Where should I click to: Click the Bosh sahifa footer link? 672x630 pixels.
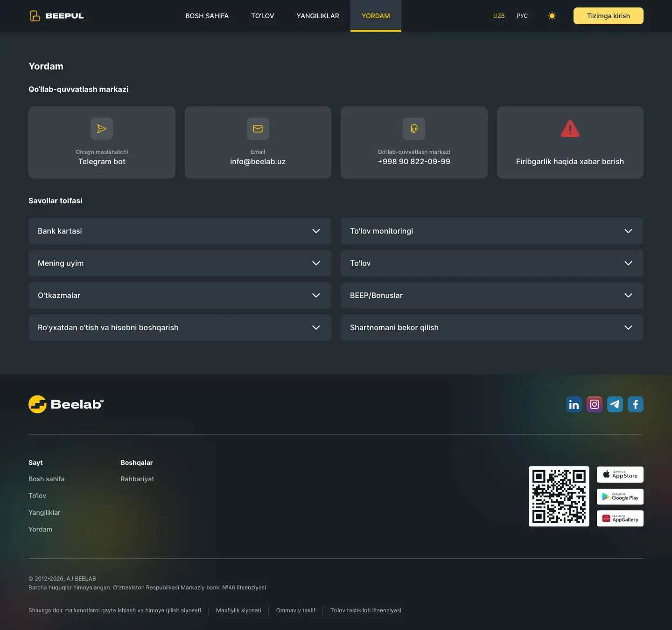pyautogui.click(x=47, y=479)
